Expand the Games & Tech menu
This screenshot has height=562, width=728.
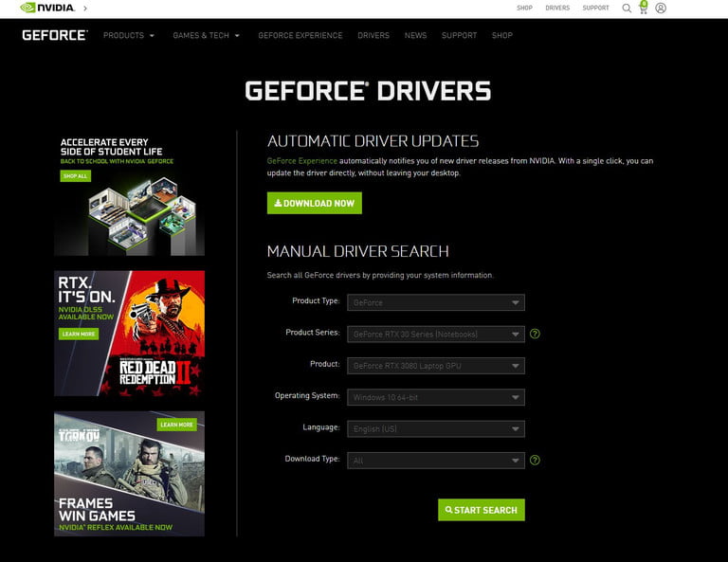206,36
